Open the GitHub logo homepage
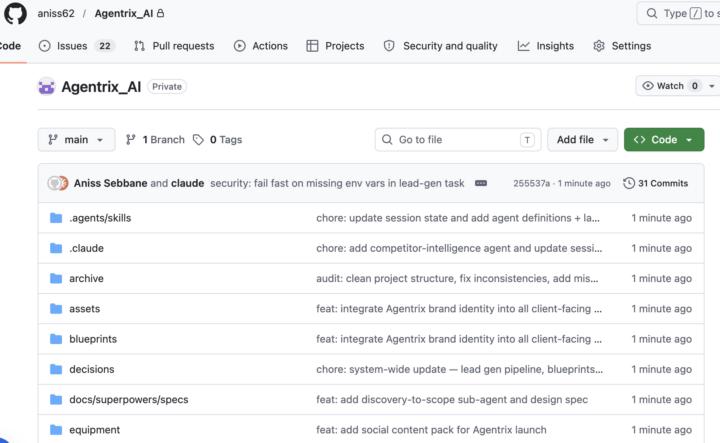Image resolution: width=720 pixels, height=443 pixels. coord(15,13)
